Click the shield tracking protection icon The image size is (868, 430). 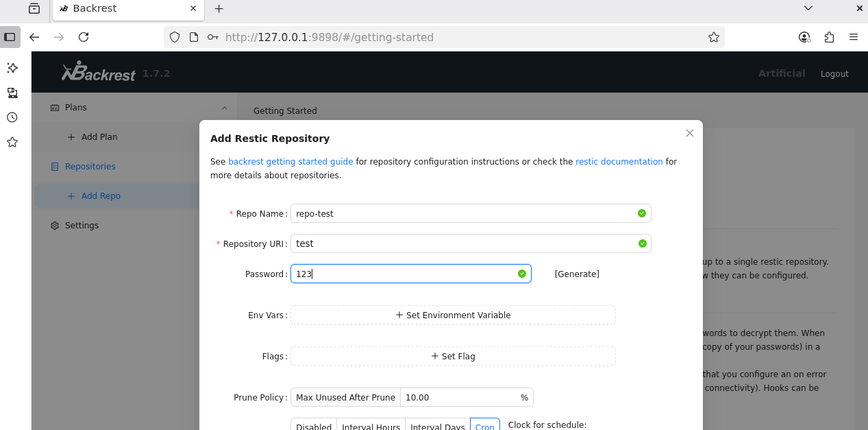coord(175,37)
